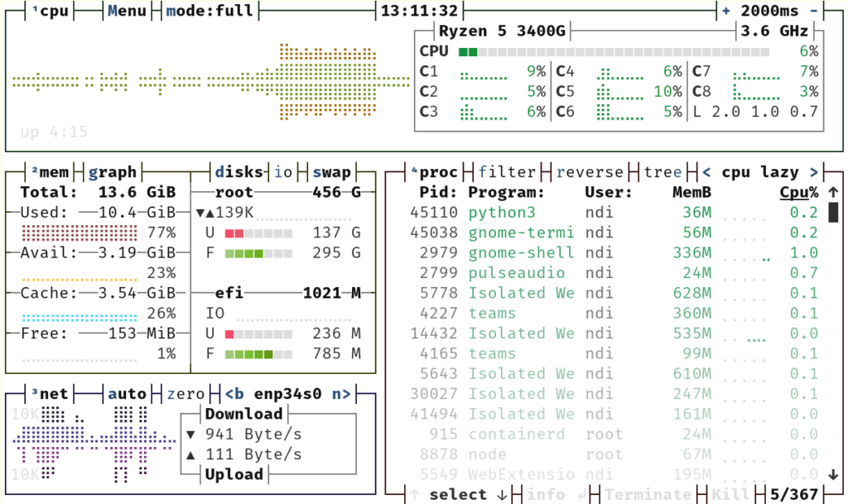The image size is (848, 504).
Task: Toggle swap display in the mem panel
Action: tap(331, 172)
